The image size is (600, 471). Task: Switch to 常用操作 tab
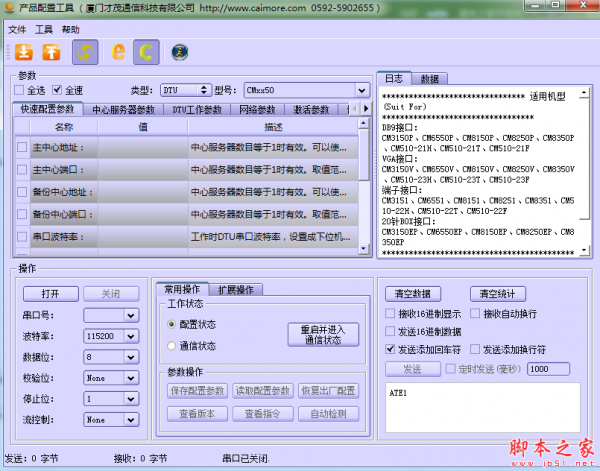coord(182,289)
